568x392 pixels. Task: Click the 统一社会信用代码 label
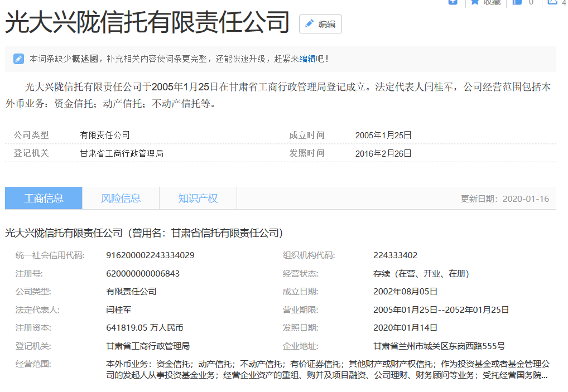tap(50, 255)
